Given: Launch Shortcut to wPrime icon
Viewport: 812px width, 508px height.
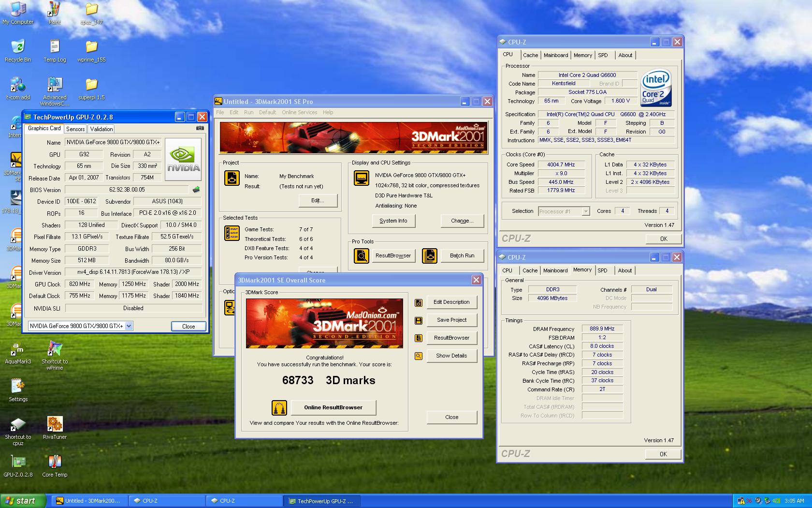Looking at the screenshot, I should (x=55, y=356).
